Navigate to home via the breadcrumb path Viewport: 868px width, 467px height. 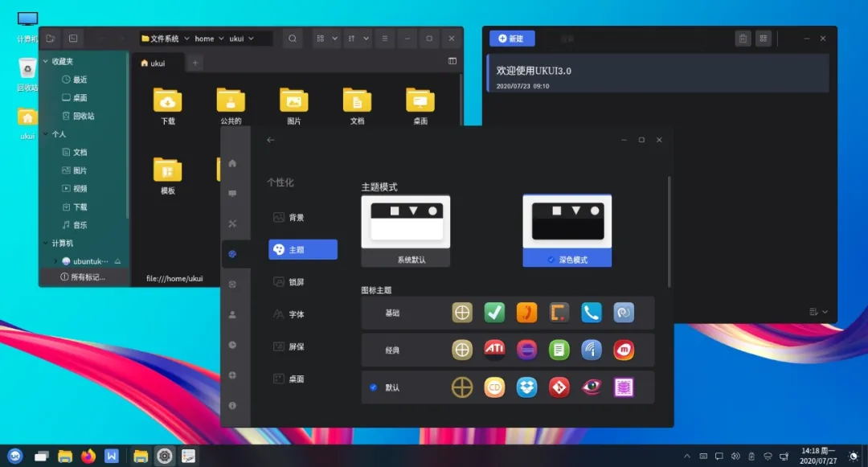205,38
